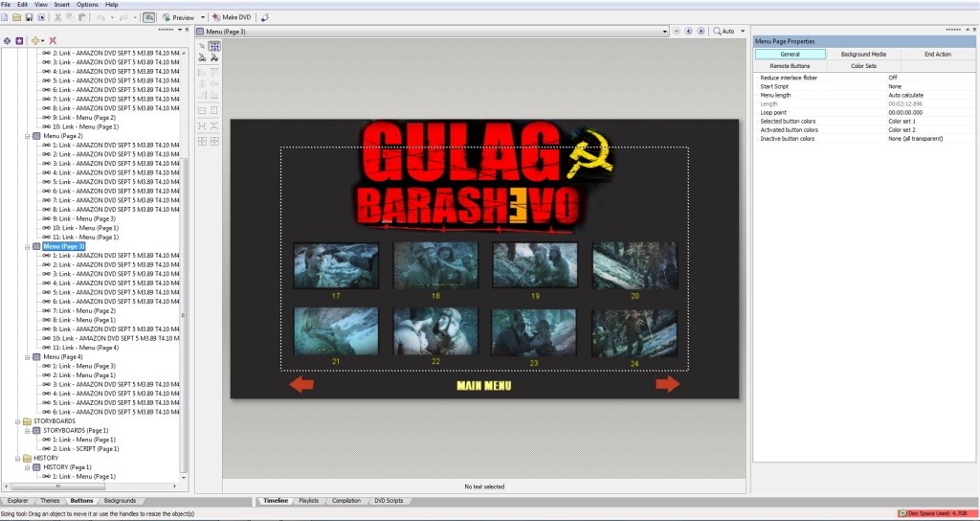Open the Auto zoom dropdown
The image size is (980, 521).
coord(743,31)
